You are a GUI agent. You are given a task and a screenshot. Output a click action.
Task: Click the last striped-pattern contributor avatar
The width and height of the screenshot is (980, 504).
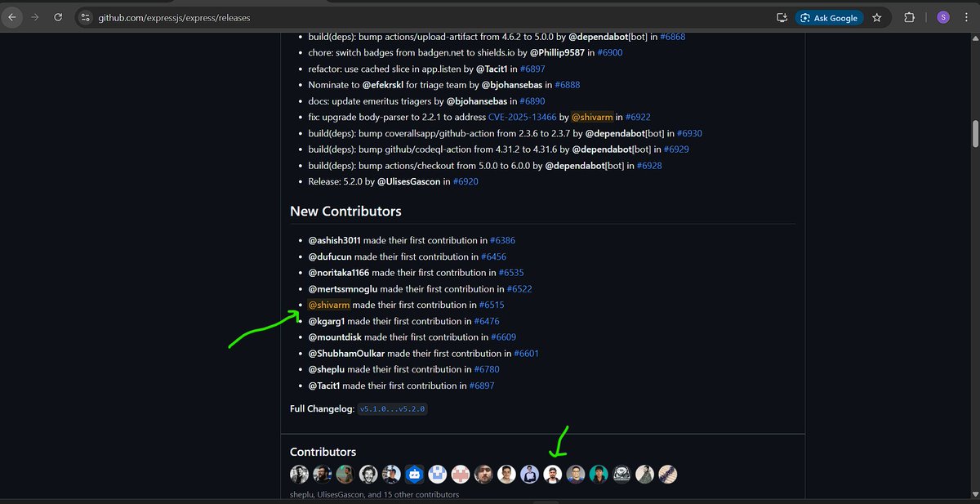click(x=668, y=474)
